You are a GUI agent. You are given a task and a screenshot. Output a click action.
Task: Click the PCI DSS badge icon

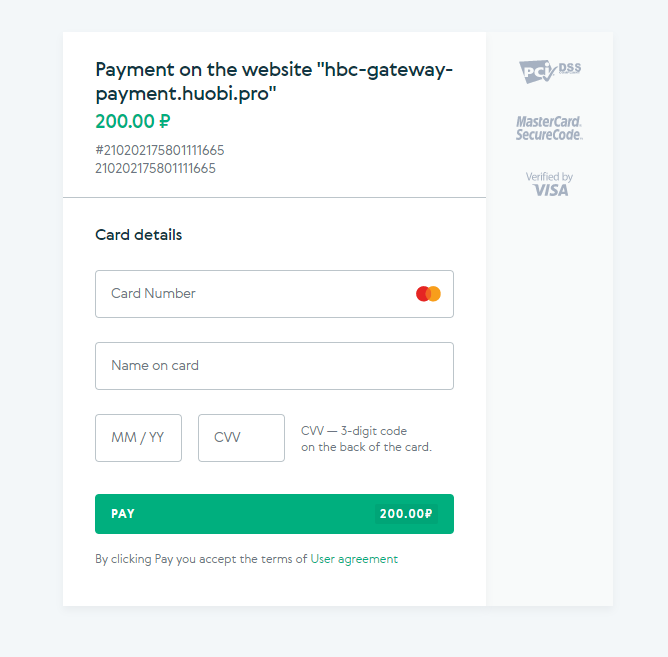[550, 71]
